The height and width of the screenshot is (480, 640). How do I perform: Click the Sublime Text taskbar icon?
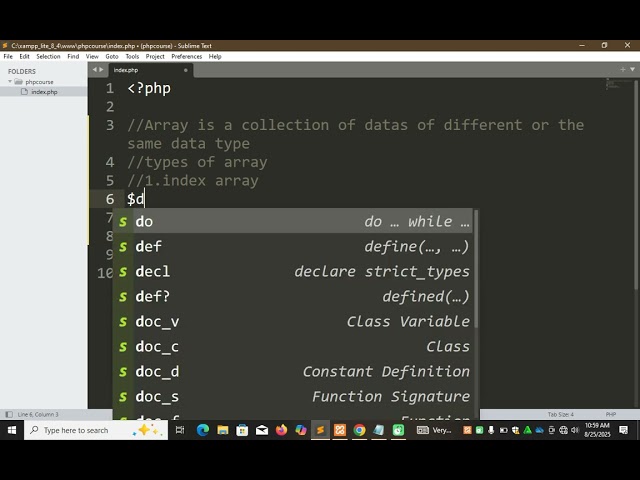(x=320, y=430)
